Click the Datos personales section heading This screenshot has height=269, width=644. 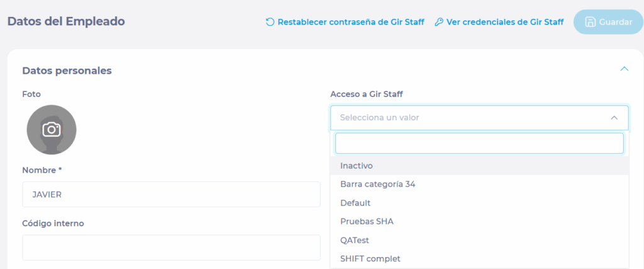click(x=67, y=71)
